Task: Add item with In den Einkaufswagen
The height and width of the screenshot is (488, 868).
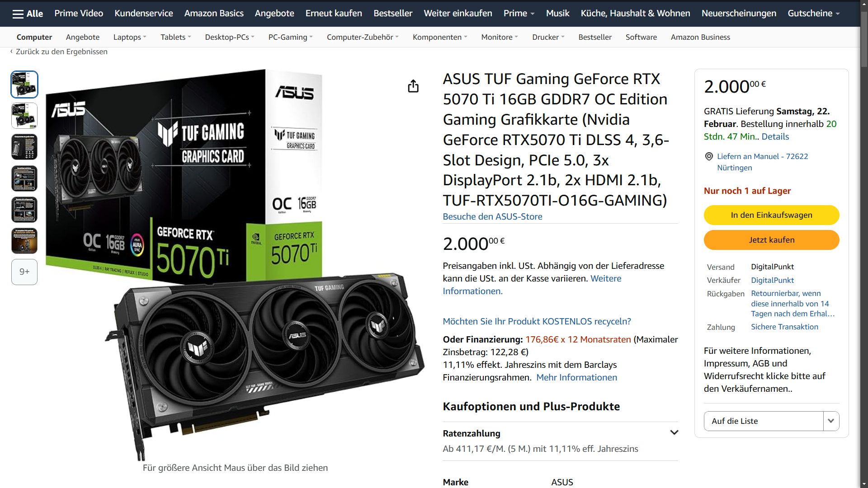Action: pyautogui.click(x=771, y=215)
